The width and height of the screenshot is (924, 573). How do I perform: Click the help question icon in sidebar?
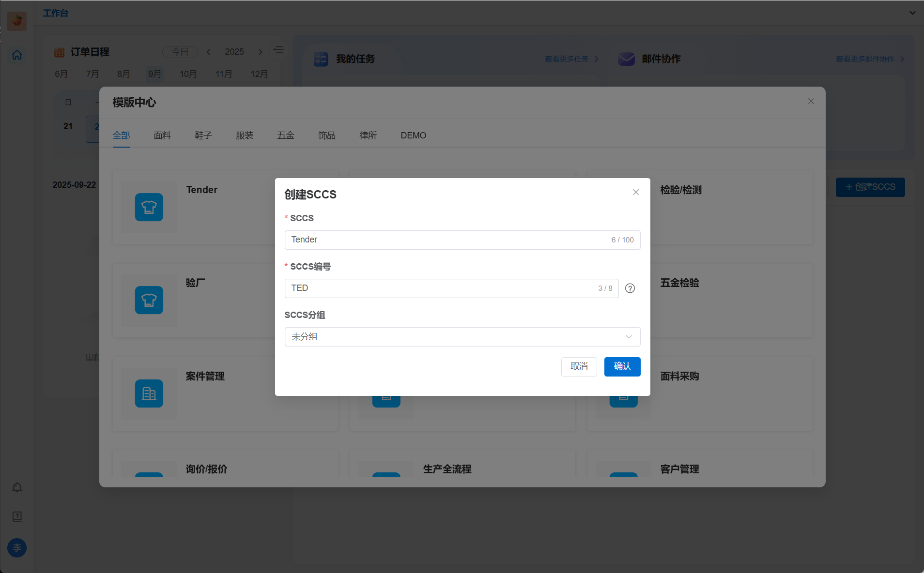coord(17,516)
